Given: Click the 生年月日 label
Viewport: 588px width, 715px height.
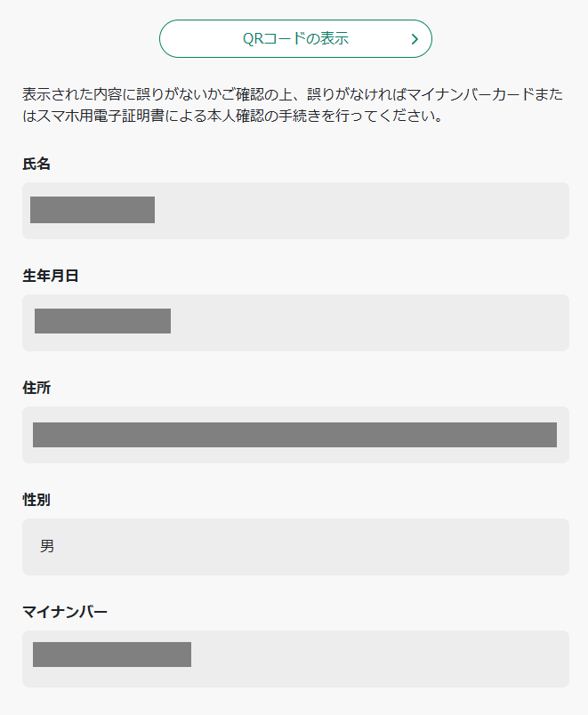Looking at the screenshot, I should click(50, 276).
